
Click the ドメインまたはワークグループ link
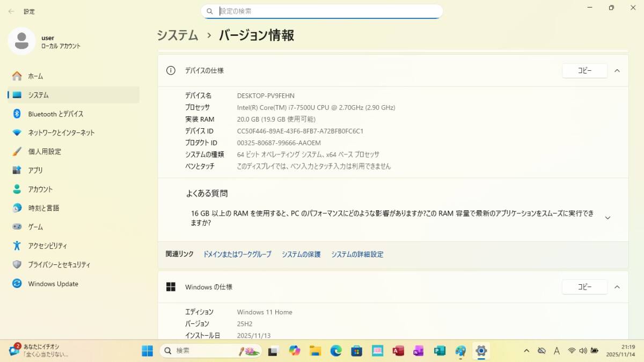click(237, 255)
